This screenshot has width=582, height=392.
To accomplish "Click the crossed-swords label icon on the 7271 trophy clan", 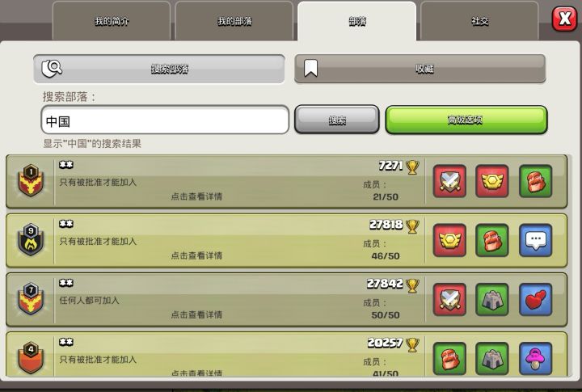I will tap(449, 181).
